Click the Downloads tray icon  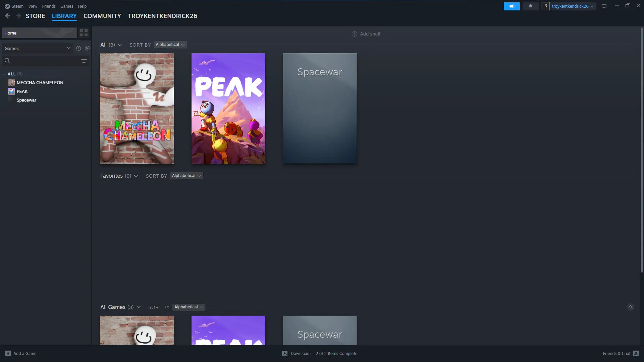tap(285, 353)
